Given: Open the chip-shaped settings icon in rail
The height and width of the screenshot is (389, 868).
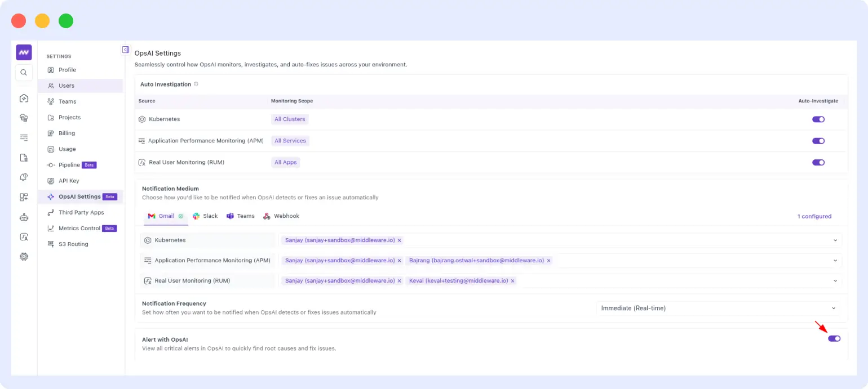Looking at the screenshot, I should pyautogui.click(x=24, y=257).
